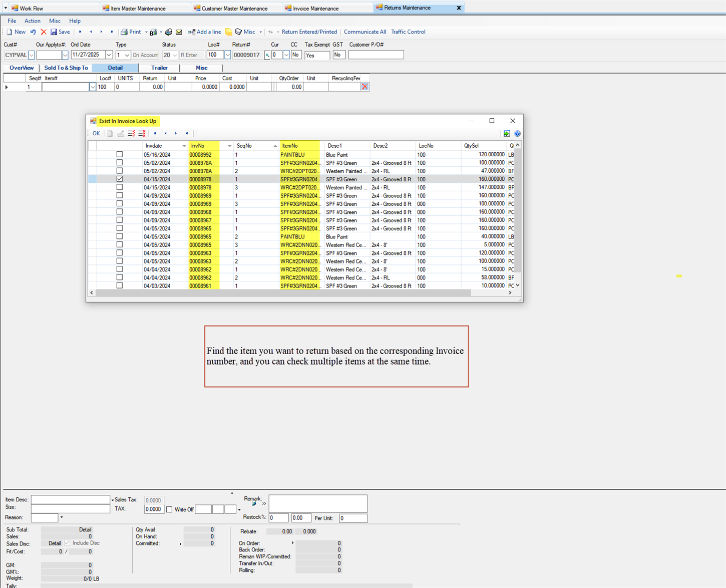
Task: Delete line 1 with the red X icon
Action: coord(365,87)
